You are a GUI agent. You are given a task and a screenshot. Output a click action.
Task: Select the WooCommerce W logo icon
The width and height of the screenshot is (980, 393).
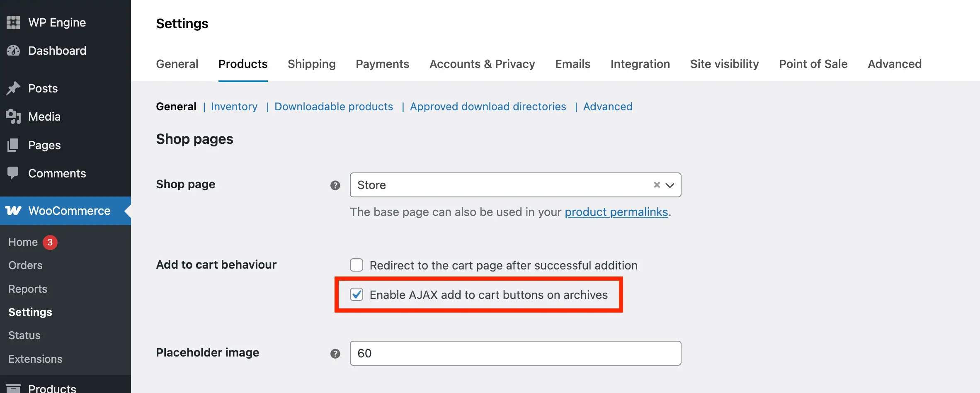coord(13,210)
